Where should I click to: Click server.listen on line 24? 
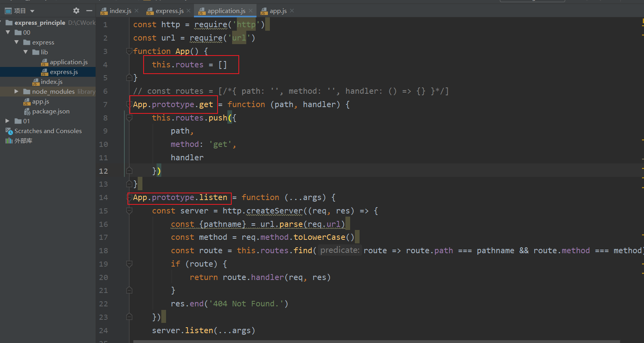click(x=183, y=330)
